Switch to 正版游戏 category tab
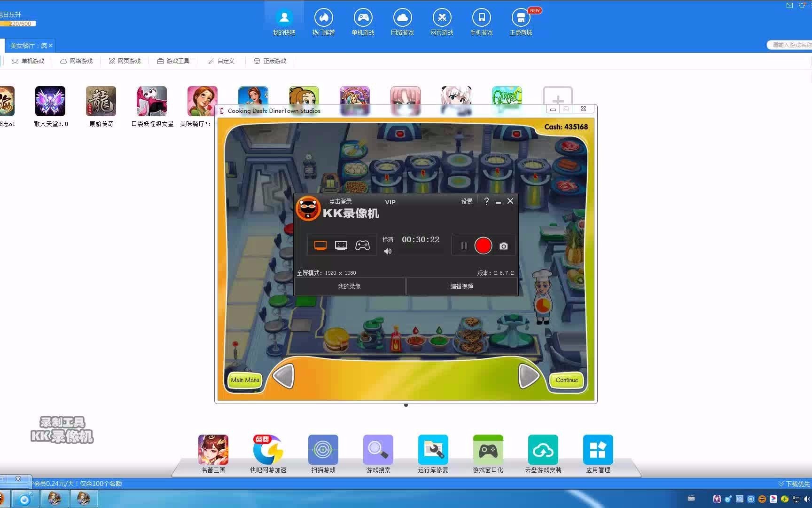Screen dimensions: 812x508 [x=270, y=61]
